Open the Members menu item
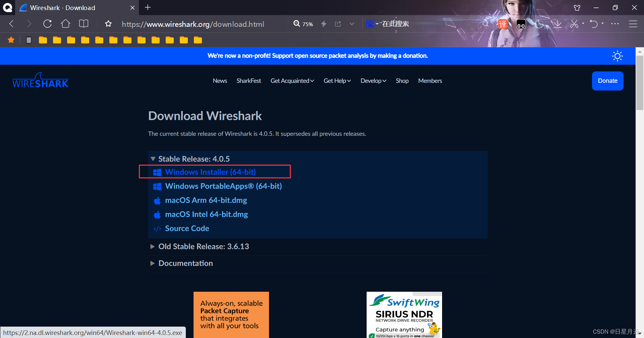This screenshot has height=338, width=644. tap(430, 81)
